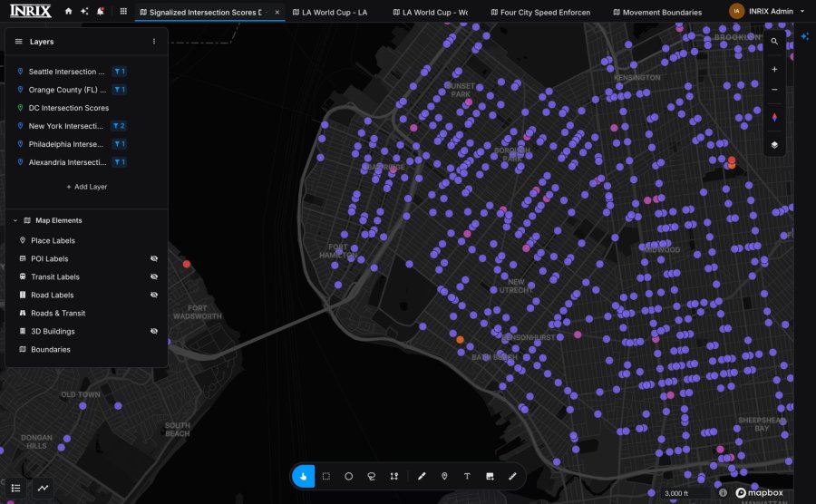Image resolution: width=816 pixels, height=504 pixels.
Task: Select the polygon vertex tool
Action: (394, 476)
